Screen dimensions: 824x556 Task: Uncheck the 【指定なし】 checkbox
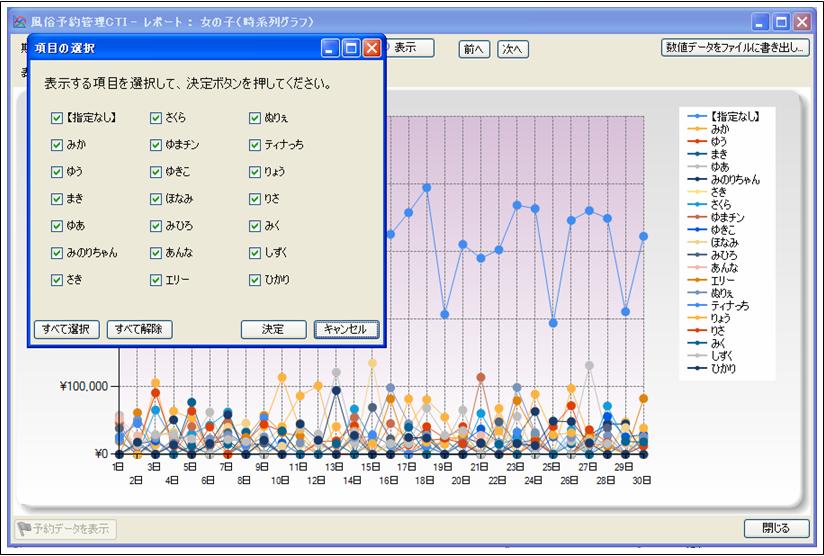point(57,118)
